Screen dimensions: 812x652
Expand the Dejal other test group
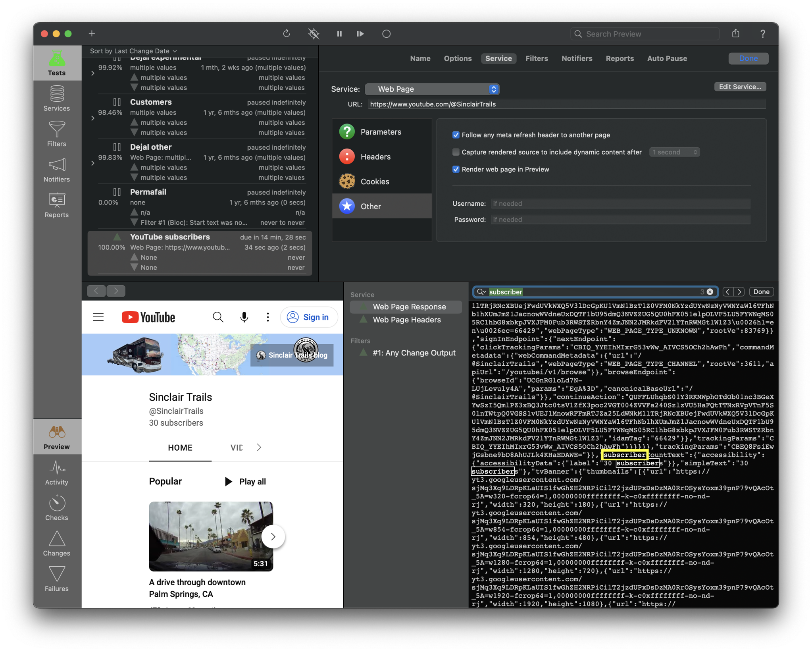click(x=92, y=163)
